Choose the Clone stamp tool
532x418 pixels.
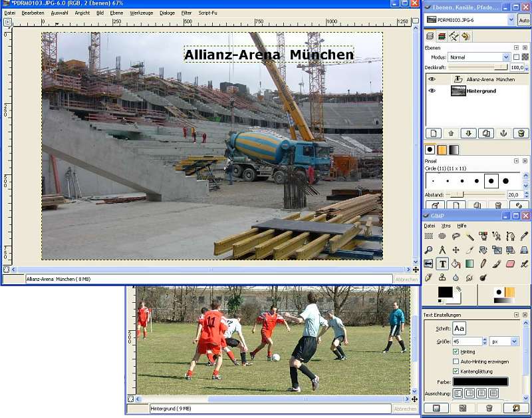[442, 278]
